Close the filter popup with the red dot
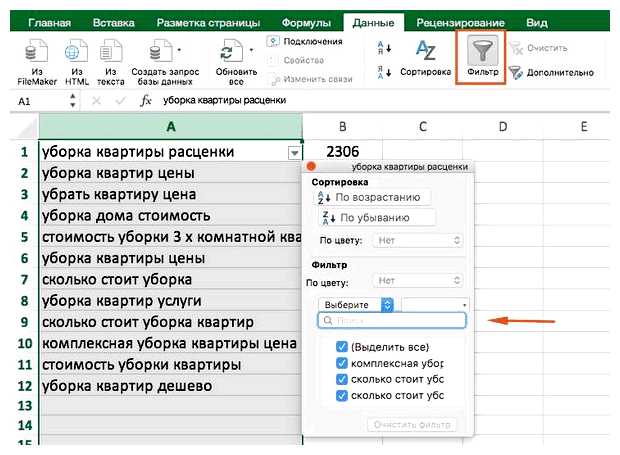This screenshot has height=455, width=620. [x=311, y=166]
